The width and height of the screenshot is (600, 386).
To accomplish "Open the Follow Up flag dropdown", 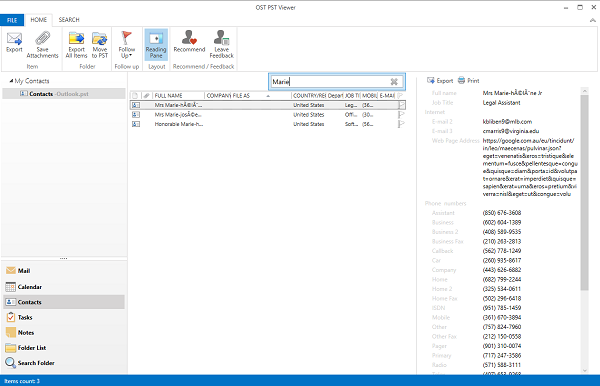I will [127, 45].
